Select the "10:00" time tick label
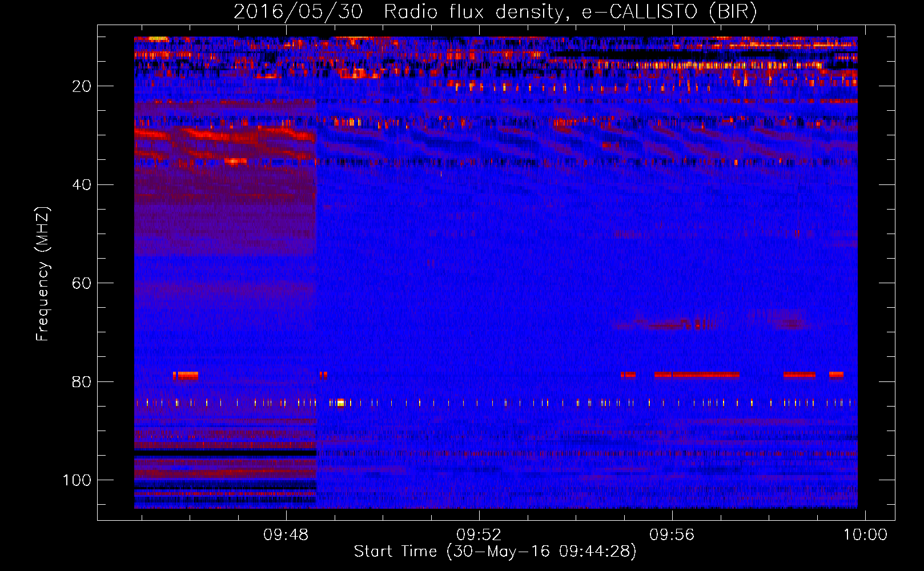The width and height of the screenshot is (924, 571). coord(866,535)
